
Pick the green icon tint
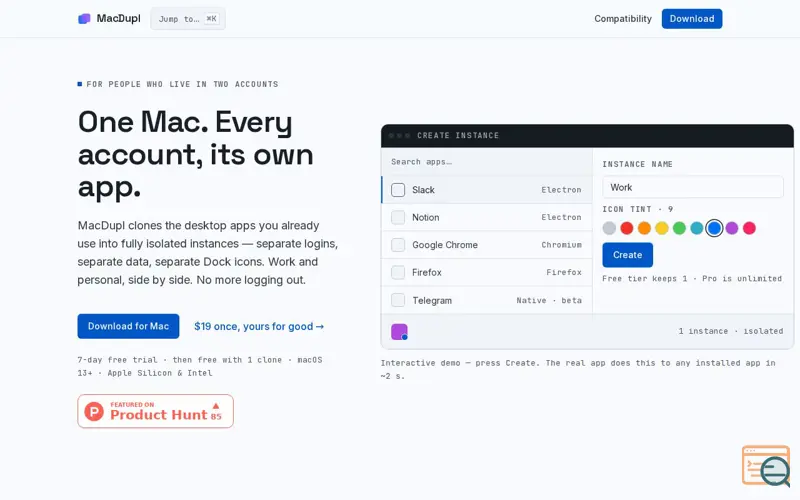(x=679, y=228)
